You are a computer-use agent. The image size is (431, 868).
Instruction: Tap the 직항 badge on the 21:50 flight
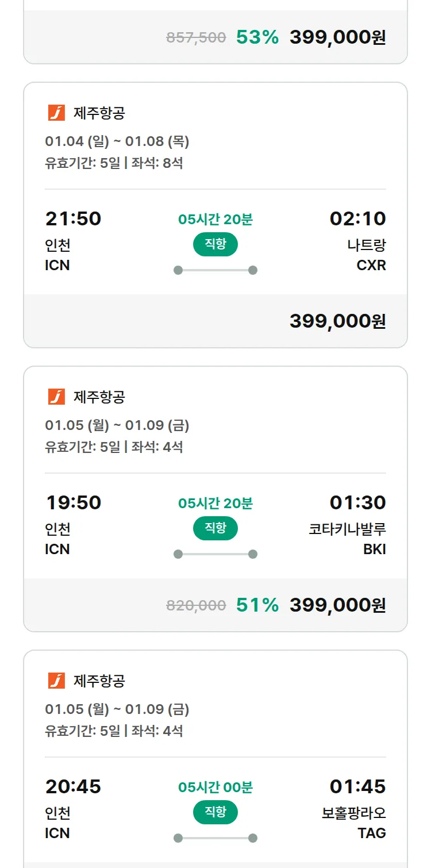pos(215,244)
